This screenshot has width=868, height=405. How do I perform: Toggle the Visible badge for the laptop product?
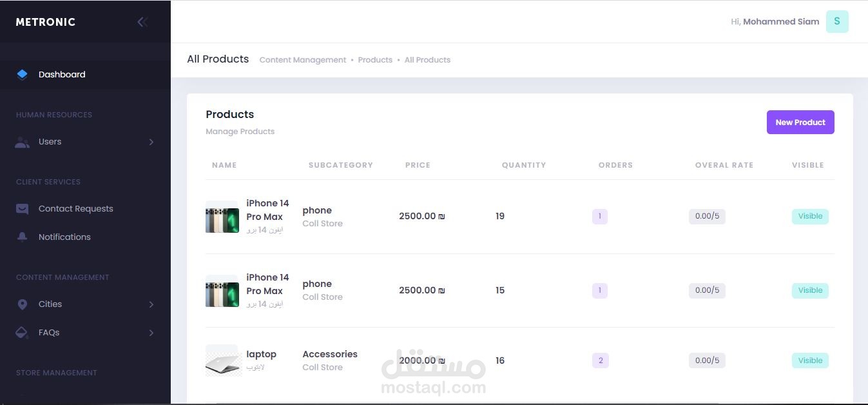click(810, 361)
